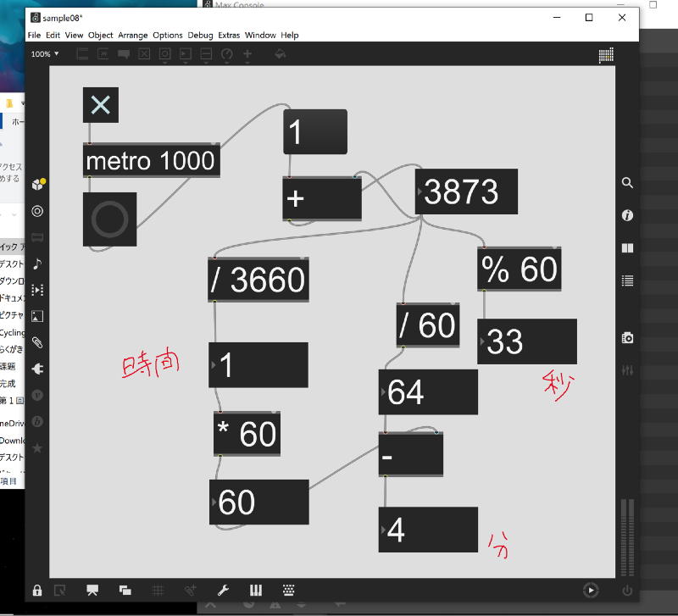This screenshot has height=616, width=678.
Task: Open the Debug menu
Action: (200, 35)
